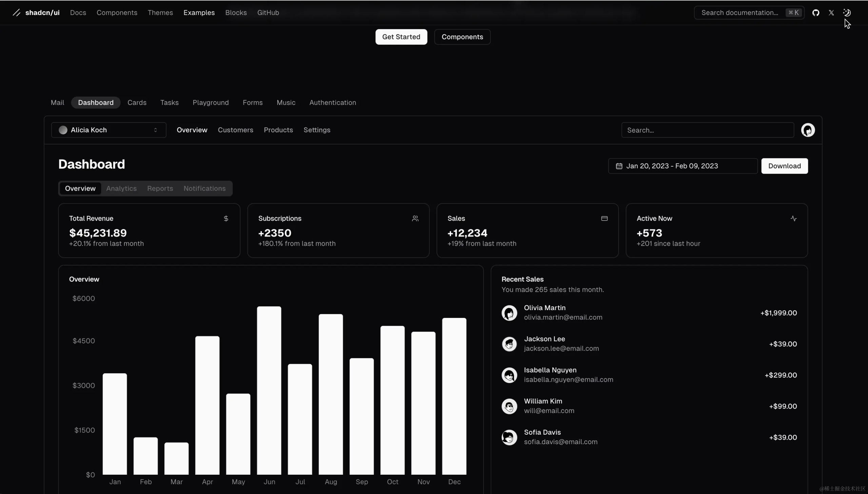
Task: Click the Get Started button
Action: (401, 37)
